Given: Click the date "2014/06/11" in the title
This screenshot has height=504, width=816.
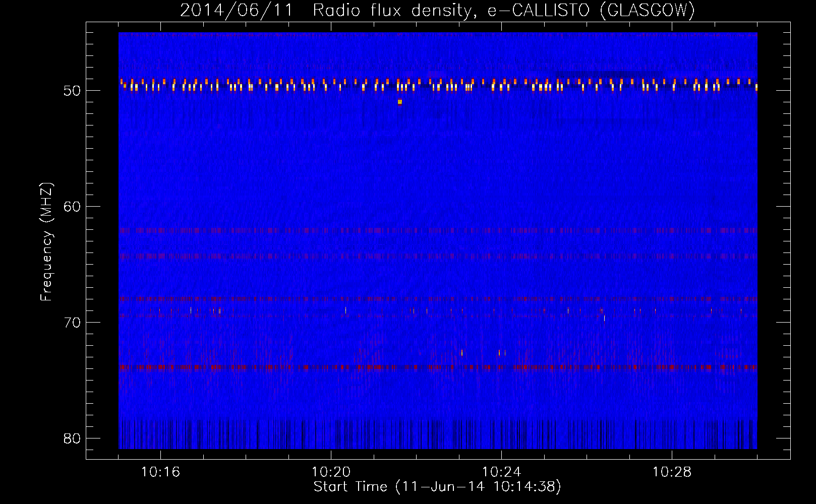Looking at the screenshot, I should click(x=237, y=10).
